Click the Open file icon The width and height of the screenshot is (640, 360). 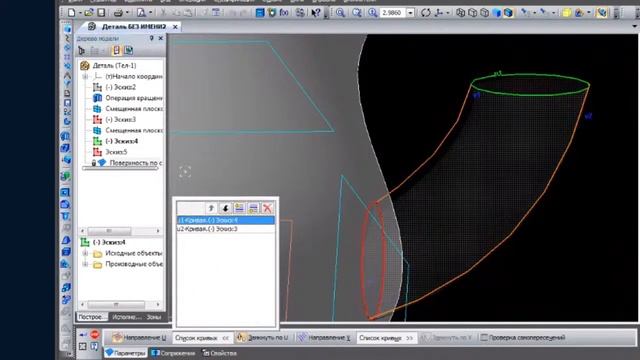point(89,13)
